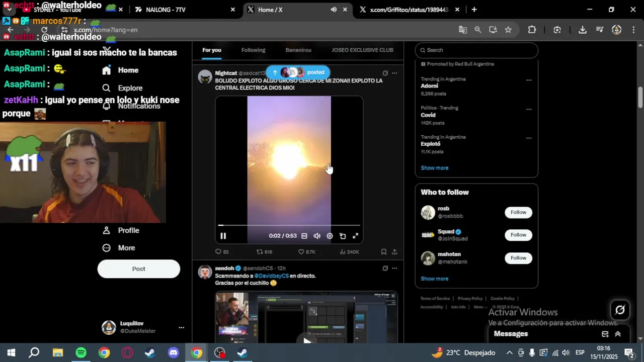Open the browser Extensions menu
This screenshot has height=362, width=644.
pos(532,30)
